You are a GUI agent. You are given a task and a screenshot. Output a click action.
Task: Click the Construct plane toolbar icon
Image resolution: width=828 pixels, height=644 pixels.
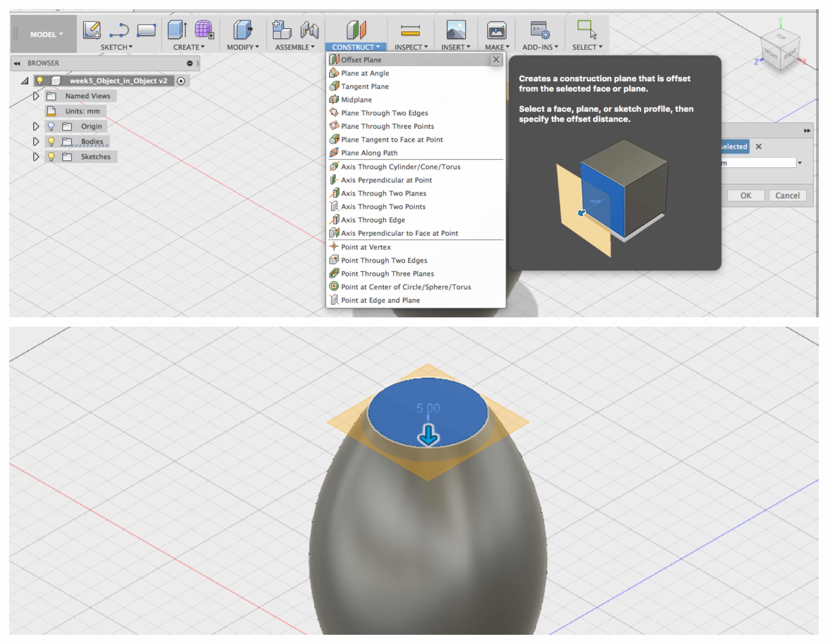(356, 30)
